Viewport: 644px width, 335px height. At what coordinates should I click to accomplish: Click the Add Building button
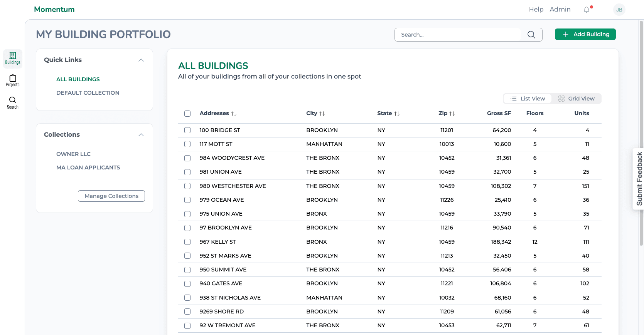(x=585, y=34)
